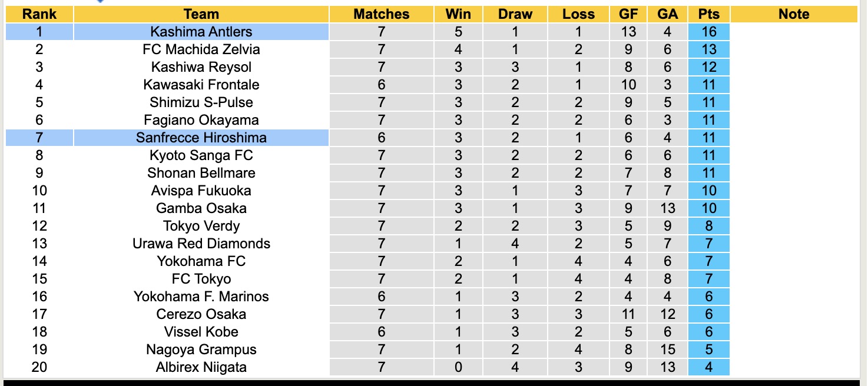Click the Rank column header
The image size is (868, 386).
[39, 14]
